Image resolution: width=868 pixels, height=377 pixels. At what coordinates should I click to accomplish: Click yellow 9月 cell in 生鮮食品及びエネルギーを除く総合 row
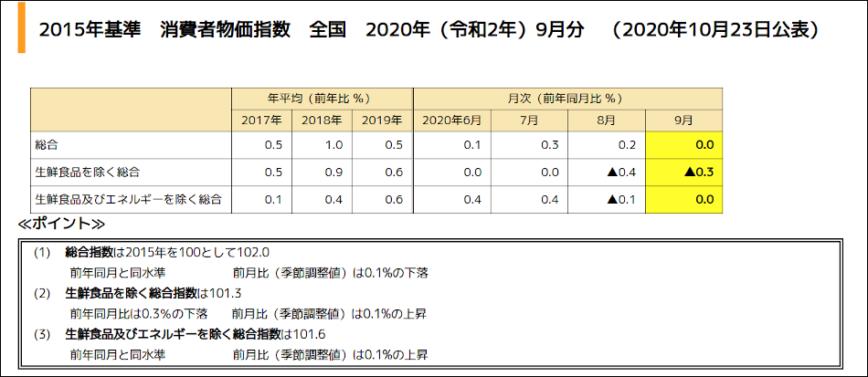point(684,200)
